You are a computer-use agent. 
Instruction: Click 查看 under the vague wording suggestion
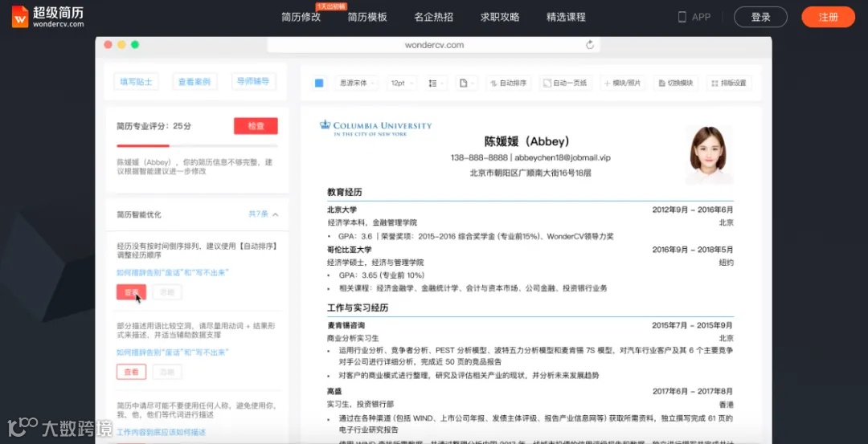[x=131, y=372]
